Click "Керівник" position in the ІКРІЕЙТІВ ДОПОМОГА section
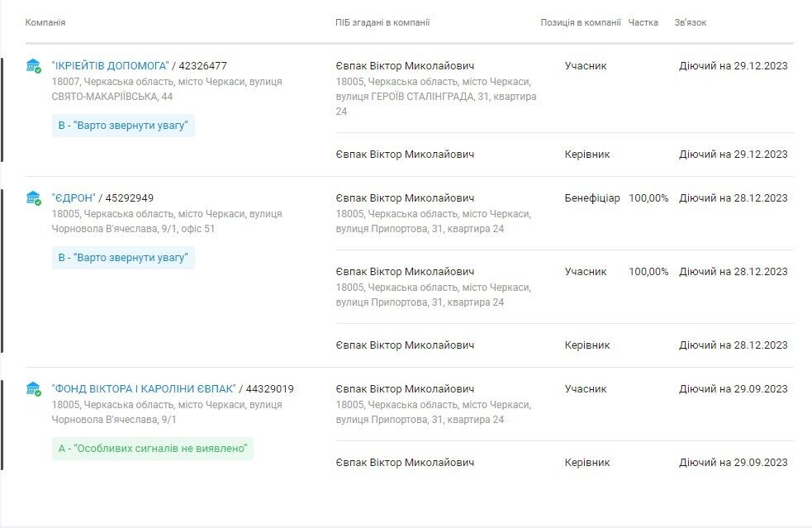Image resolution: width=812 pixels, height=528 pixels. click(x=587, y=154)
